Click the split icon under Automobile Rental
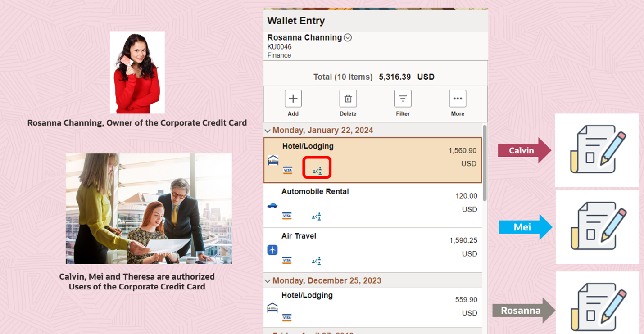 [317, 216]
